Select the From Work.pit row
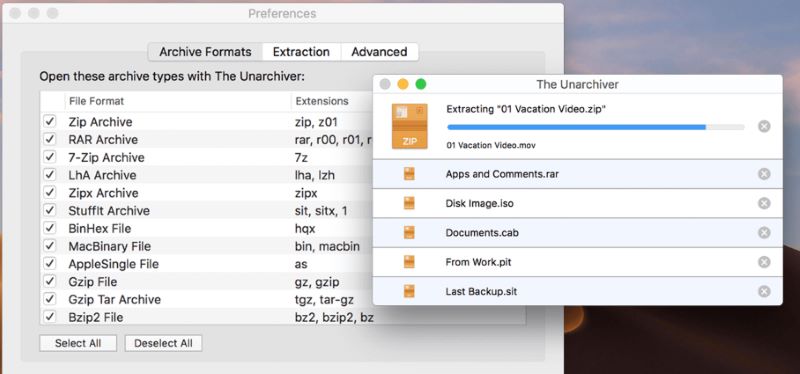Image resolution: width=800 pixels, height=374 pixels. pos(578,262)
